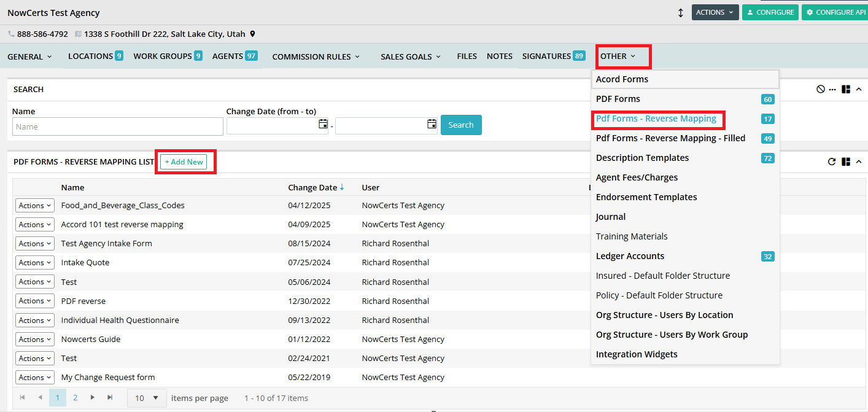Go to previous page of grid
Screen dimensions: 868x412
[40, 397]
